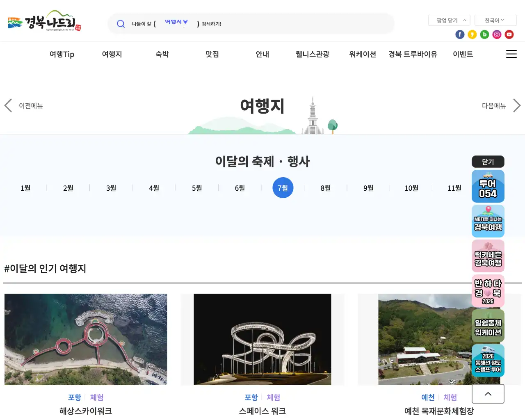Select the 5월 month tab
Image resolution: width=525 pixels, height=420 pixels.
[x=197, y=188]
